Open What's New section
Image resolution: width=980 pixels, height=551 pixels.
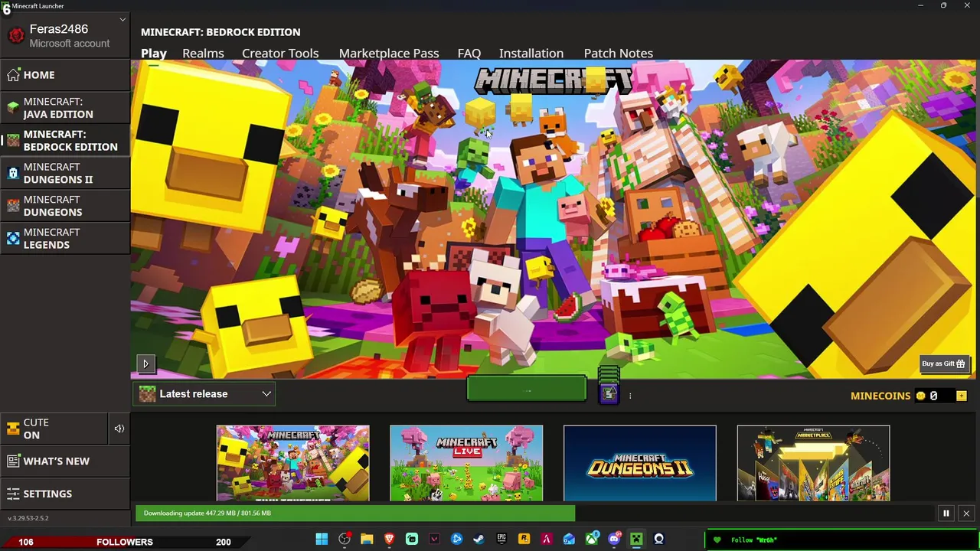[65, 461]
